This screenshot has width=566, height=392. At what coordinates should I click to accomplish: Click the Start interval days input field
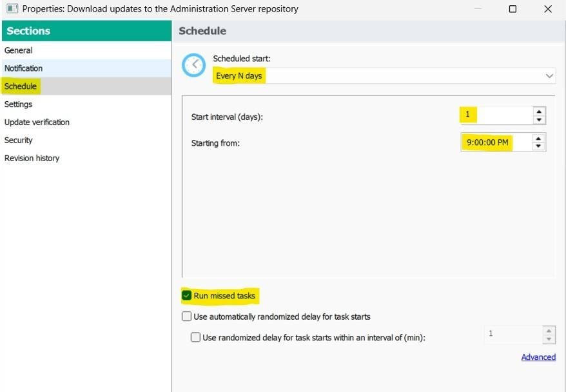pos(495,116)
